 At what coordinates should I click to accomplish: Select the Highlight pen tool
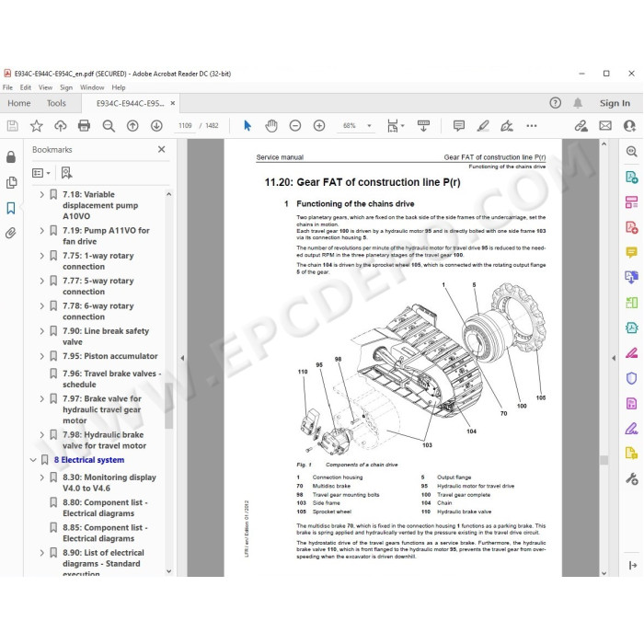pyautogui.click(x=483, y=126)
